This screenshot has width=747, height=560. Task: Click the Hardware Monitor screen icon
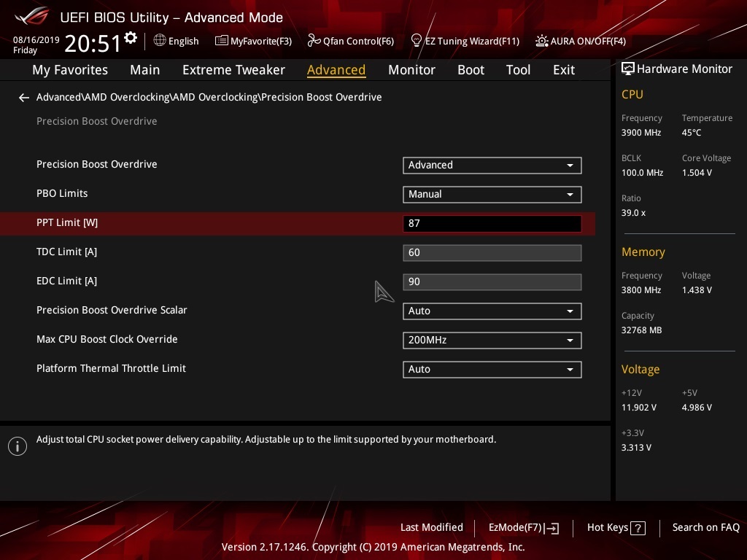(x=628, y=69)
